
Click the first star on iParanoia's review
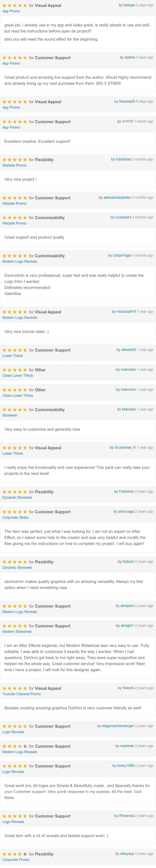[4, 816]
